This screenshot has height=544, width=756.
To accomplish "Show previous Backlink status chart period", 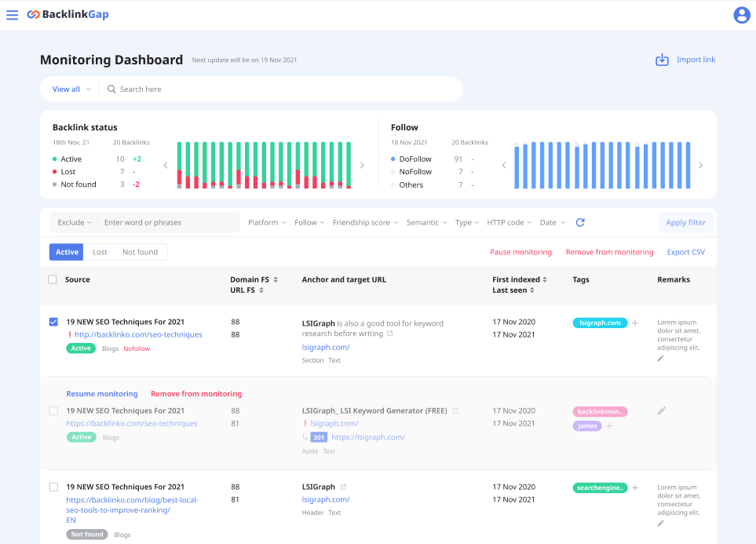I will [x=166, y=166].
